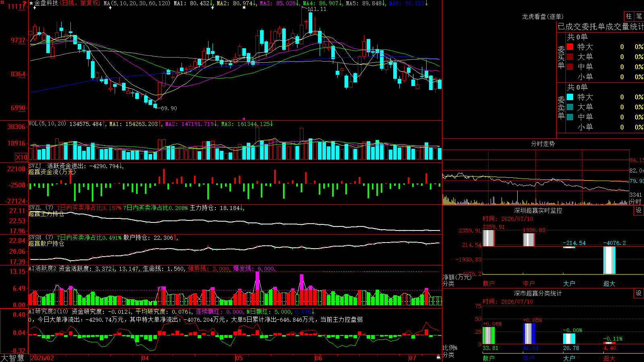Screen dimensions: 644x362
Task: Click the 散户 bar with 2359.91 value
Action: (x=489, y=238)
